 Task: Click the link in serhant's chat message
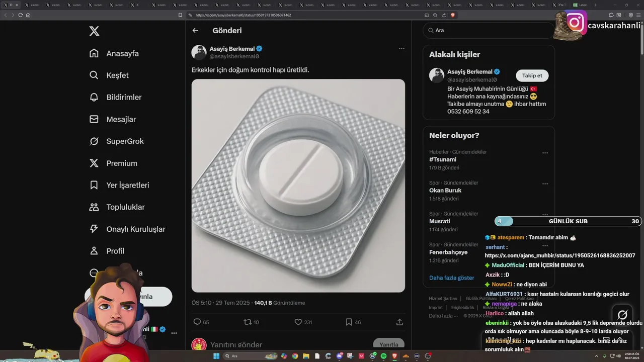pyautogui.click(x=560, y=255)
